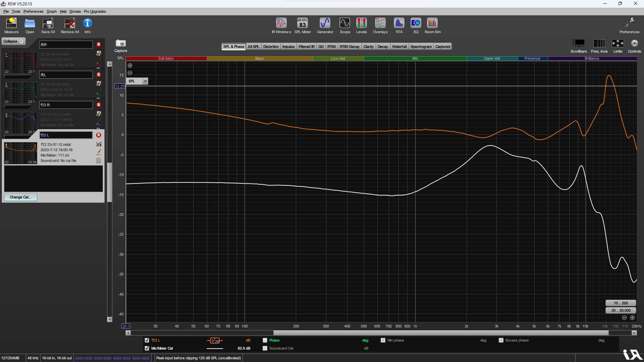This screenshot has width=644, height=362.
Task: Collapse the measurements panel
Action: point(14,41)
